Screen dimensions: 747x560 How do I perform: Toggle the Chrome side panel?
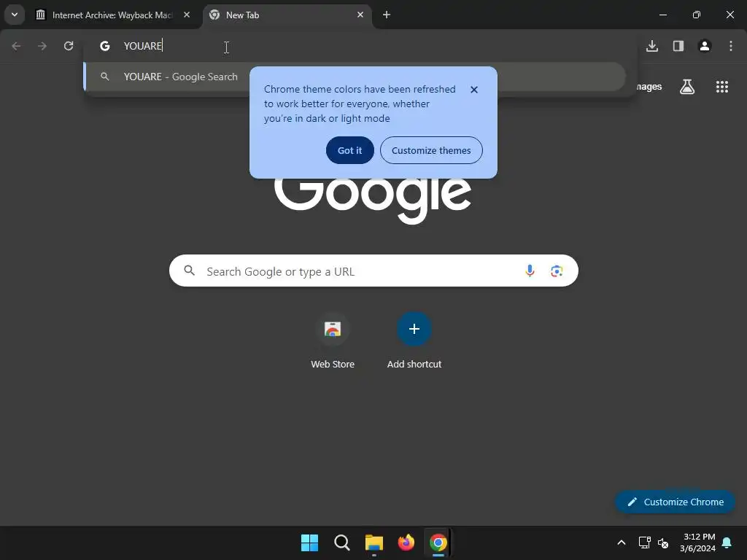coord(678,46)
